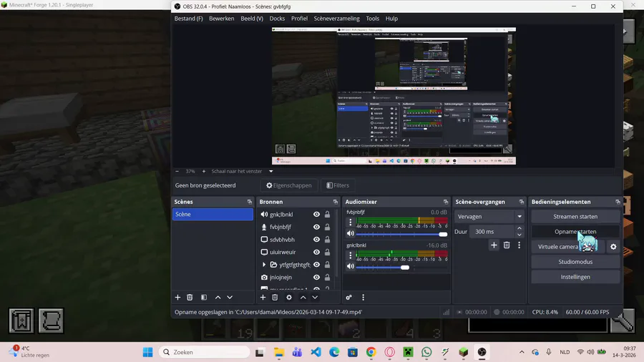Viewport: 644px width, 362px height.
Task: Expand the ytfgtfgthtgft group
Action: 264,265
